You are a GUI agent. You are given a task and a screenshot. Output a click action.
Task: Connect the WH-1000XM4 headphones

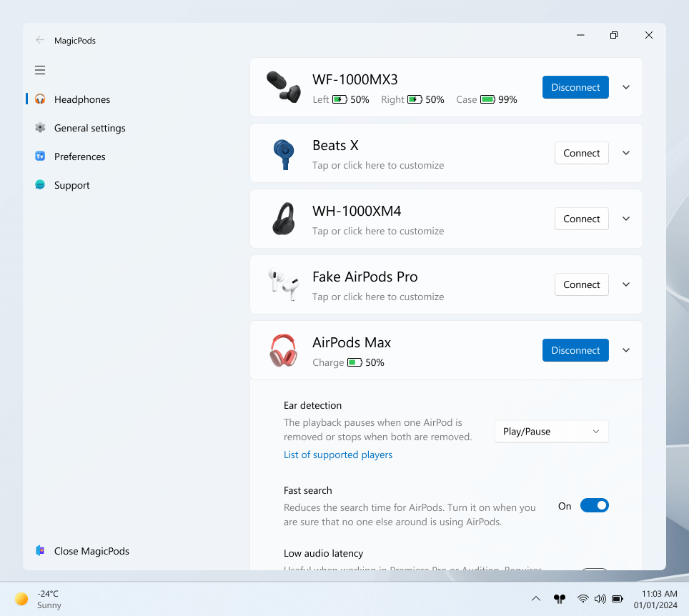click(x=581, y=219)
